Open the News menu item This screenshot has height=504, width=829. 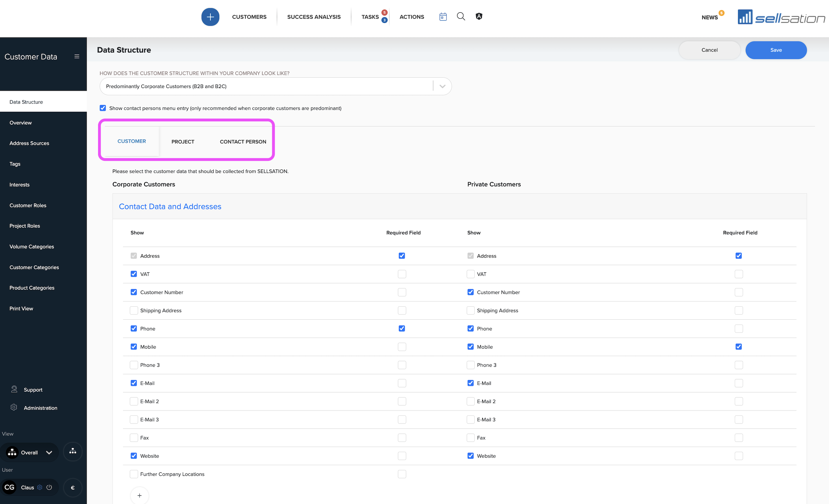710,17
